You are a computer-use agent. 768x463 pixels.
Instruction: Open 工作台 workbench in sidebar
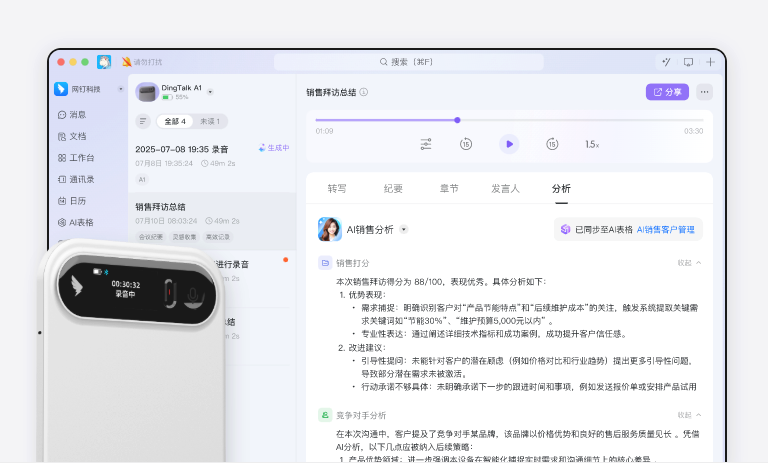[x=81, y=158]
